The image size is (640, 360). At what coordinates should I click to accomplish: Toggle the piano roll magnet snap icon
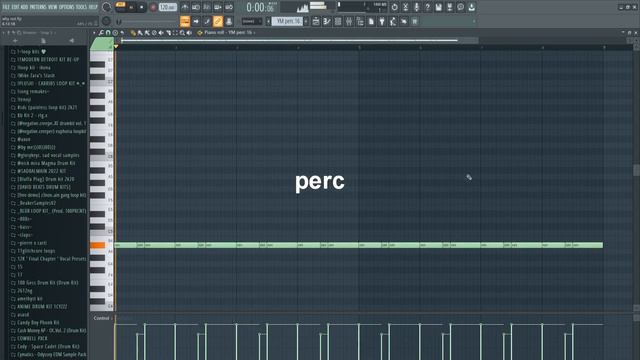click(x=108, y=33)
